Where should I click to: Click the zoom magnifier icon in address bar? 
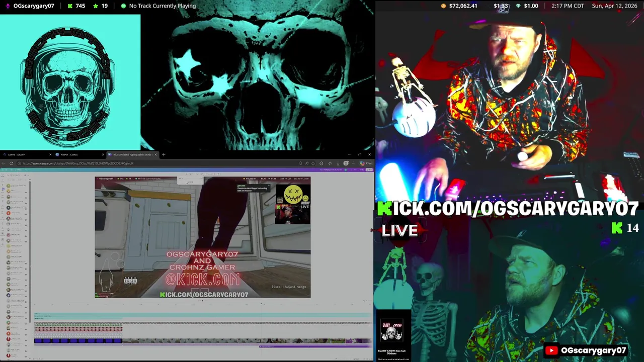(300, 163)
